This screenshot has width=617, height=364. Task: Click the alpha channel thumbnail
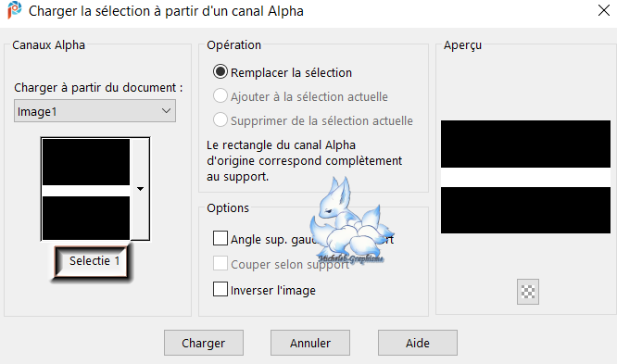(x=86, y=189)
